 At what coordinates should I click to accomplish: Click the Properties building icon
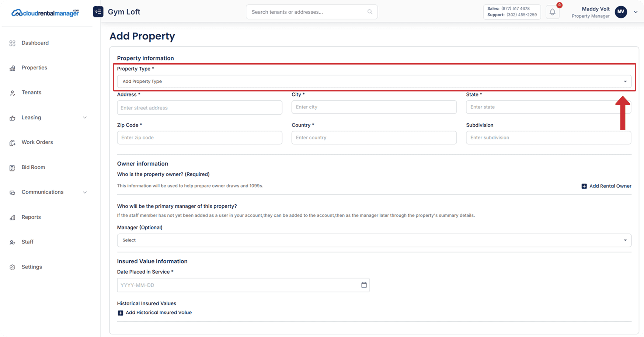[12, 68]
